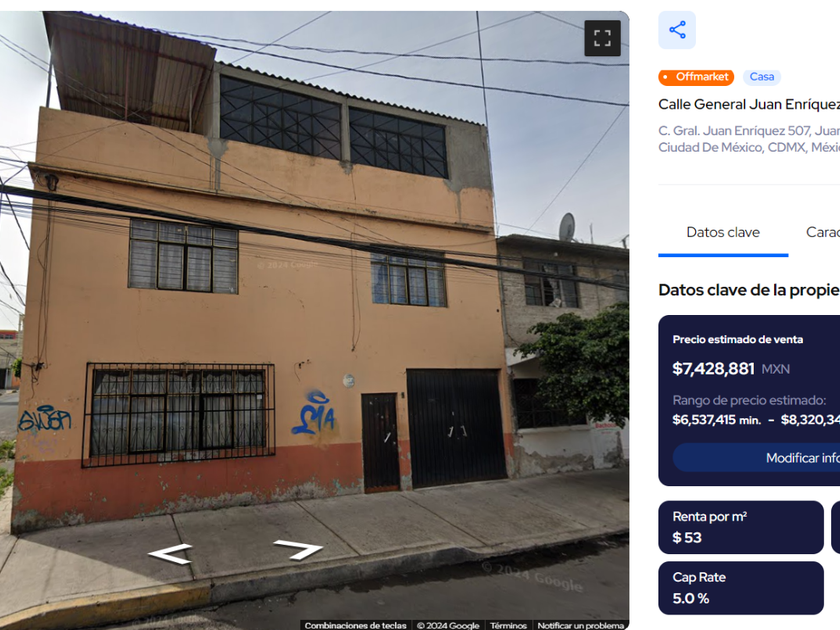Select the Renta por m² card
840x630 pixels.
click(740, 527)
